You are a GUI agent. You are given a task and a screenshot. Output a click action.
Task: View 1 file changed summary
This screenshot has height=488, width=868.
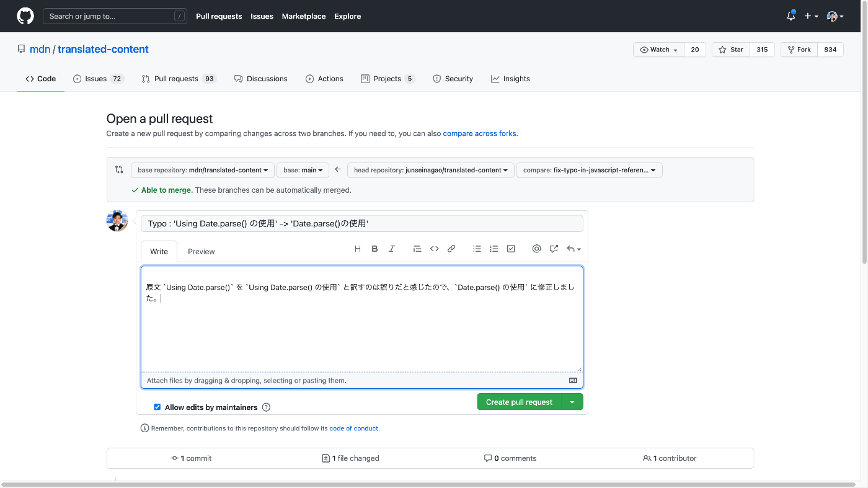(x=350, y=458)
